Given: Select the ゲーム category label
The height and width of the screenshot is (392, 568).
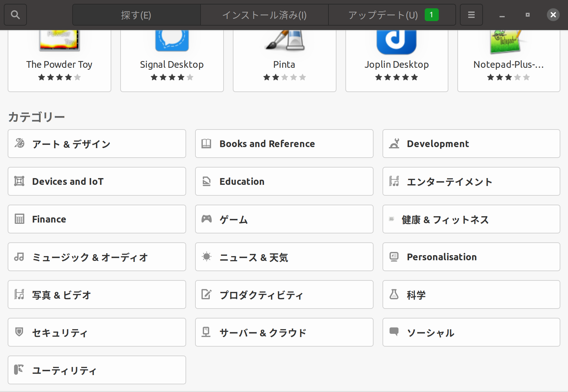Looking at the screenshot, I should tap(233, 220).
